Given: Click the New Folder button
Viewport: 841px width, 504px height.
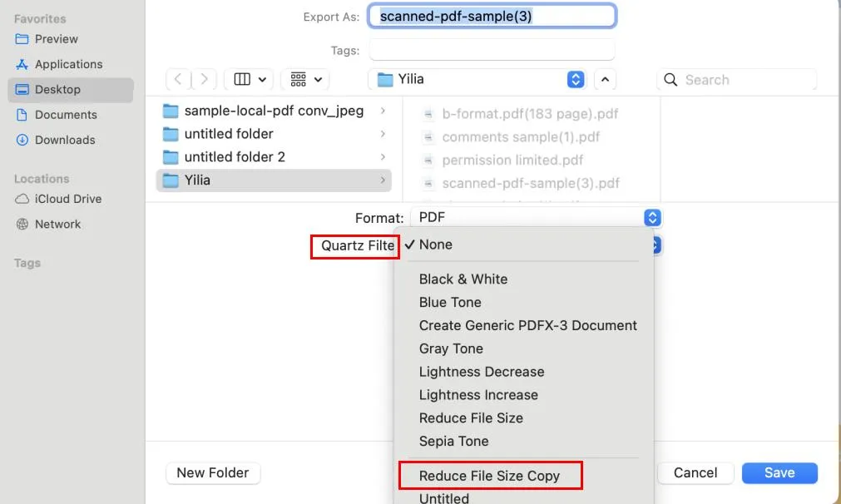Looking at the screenshot, I should [x=213, y=473].
